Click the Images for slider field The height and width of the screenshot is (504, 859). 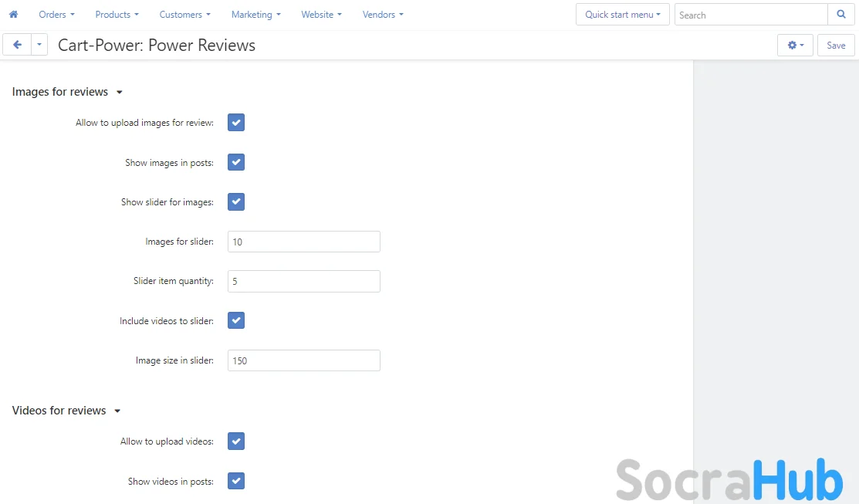pyautogui.click(x=304, y=242)
